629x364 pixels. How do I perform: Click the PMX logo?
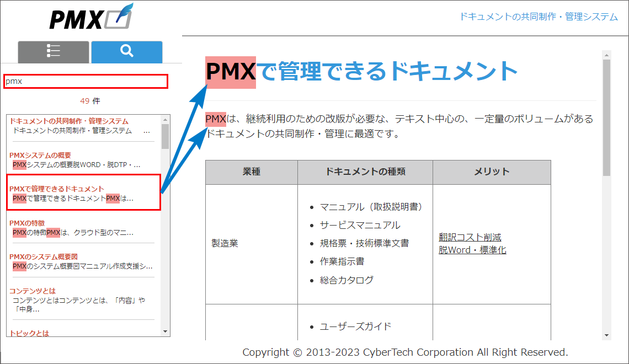90,17
